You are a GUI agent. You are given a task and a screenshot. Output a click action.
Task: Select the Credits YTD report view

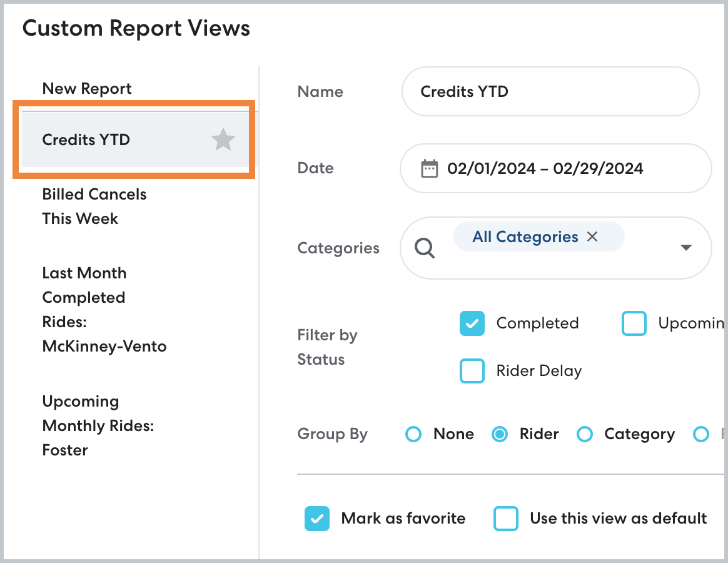pyautogui.click(x=86, y=139)
